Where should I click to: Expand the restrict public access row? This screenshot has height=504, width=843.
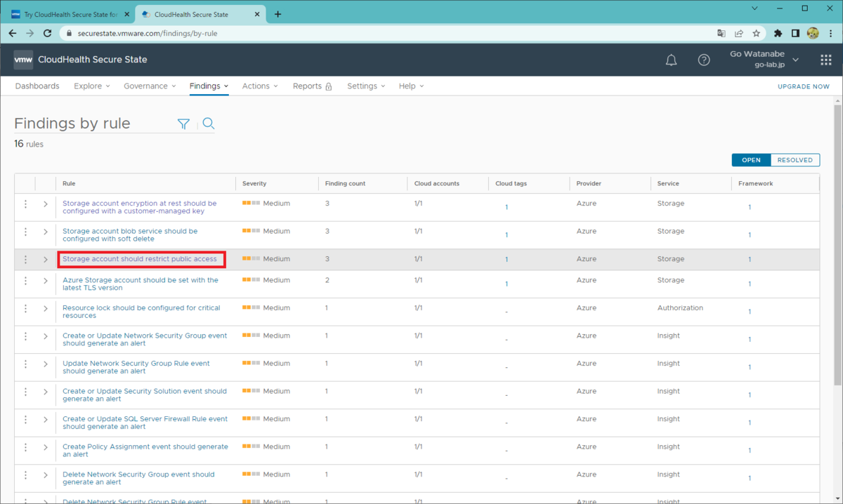46,259
